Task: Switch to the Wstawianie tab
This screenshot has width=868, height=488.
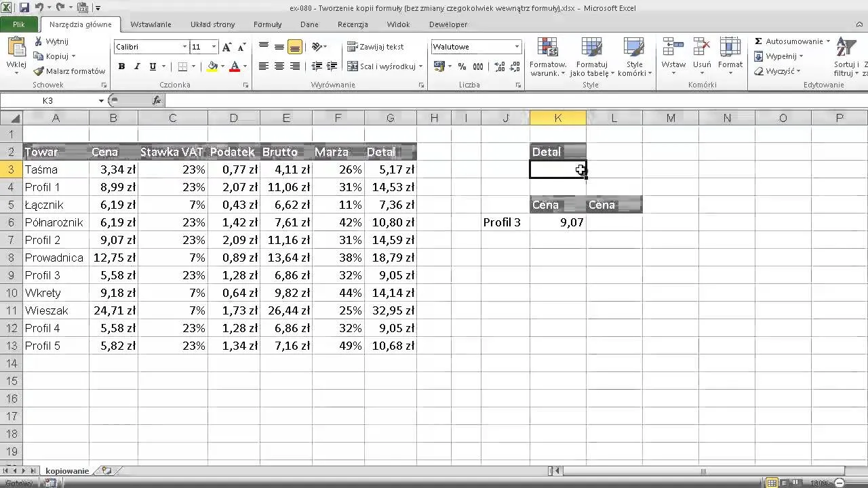Action: tap(151, 24)
